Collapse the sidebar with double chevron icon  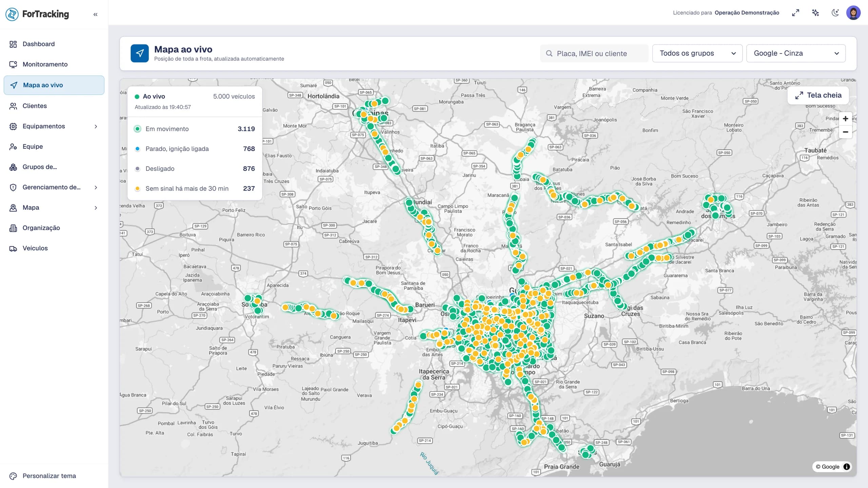click(x=95, y=14)
